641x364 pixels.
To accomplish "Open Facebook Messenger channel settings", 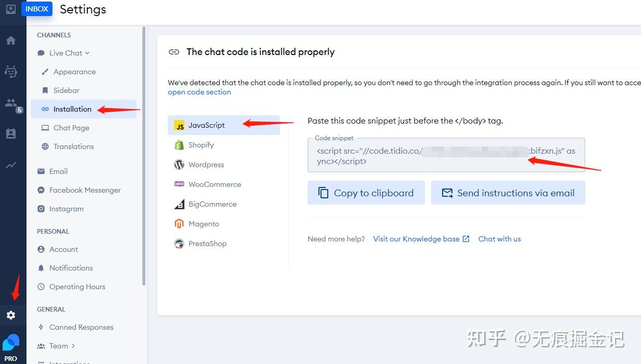I will point(85,190).
